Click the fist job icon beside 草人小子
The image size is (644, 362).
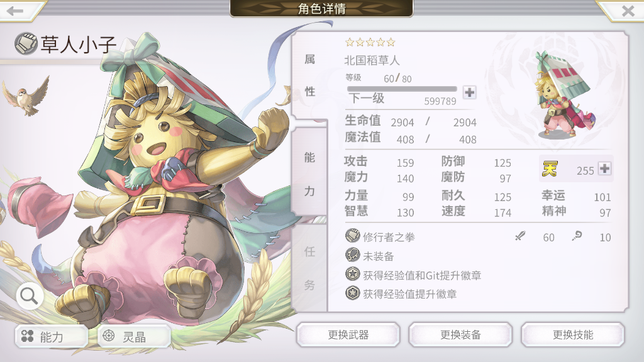(26, 44)
